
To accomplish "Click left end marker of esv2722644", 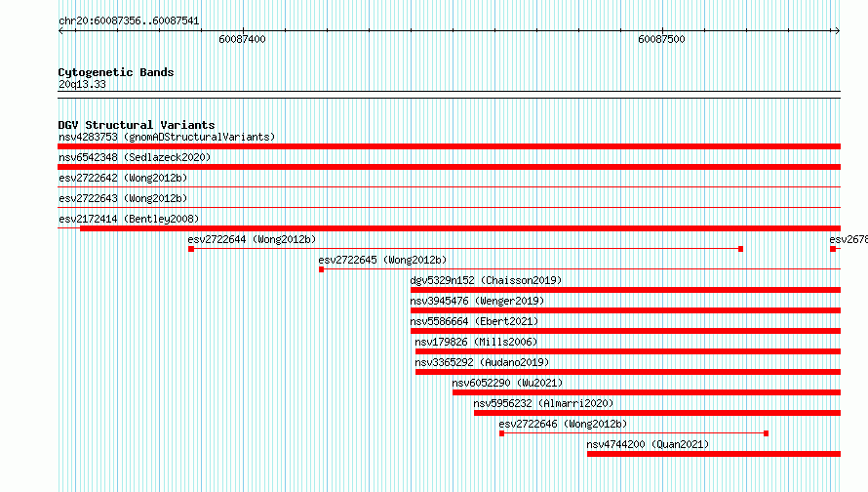I will (191, 249).
